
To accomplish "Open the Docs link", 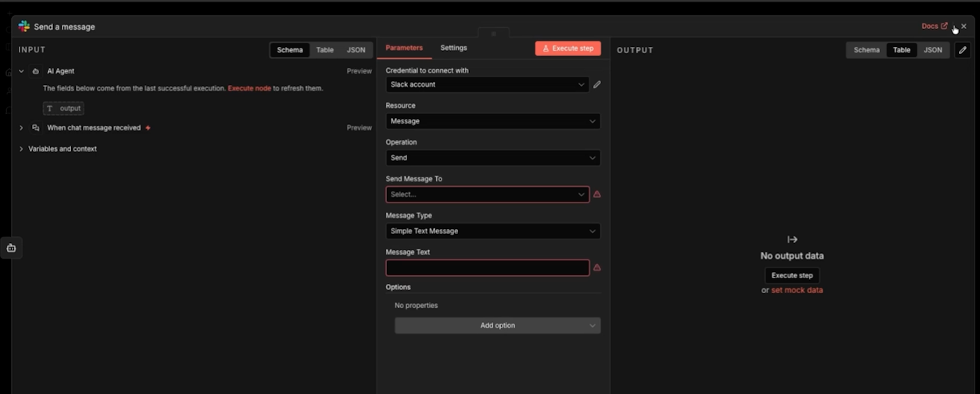I will [x=934, y=26].
